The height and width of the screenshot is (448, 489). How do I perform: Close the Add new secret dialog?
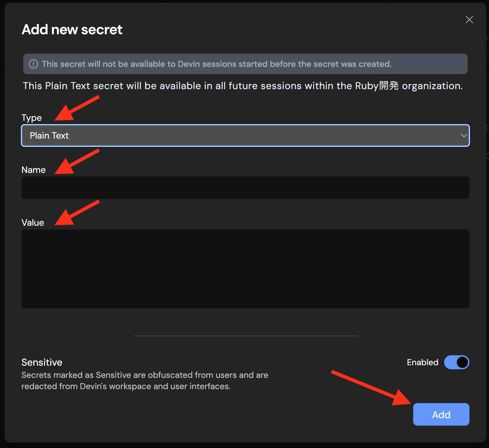469,20
